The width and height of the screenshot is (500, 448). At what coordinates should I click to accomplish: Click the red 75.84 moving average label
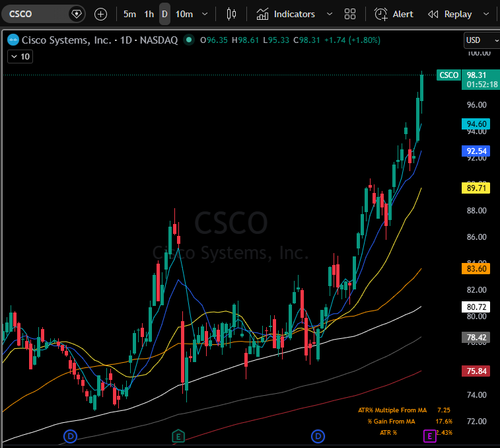476,371
